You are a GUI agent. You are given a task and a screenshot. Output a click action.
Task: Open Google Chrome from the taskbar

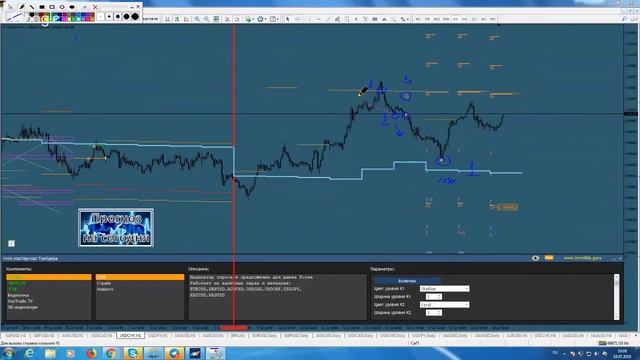(111, 353)
